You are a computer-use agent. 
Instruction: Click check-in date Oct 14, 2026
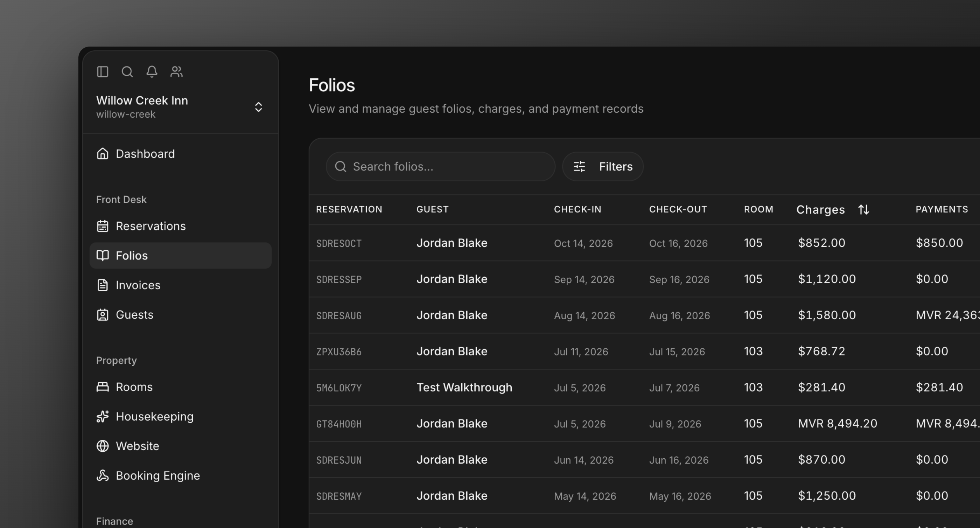coord(583,243)
